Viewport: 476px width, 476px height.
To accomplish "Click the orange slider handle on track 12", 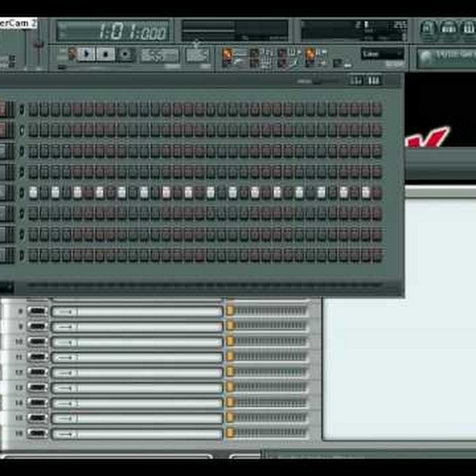I will pos(230,372).
